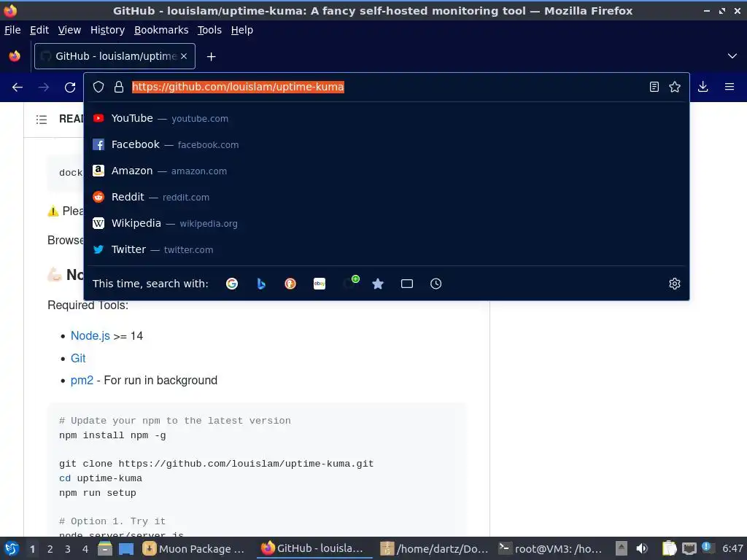Viewport: 747px width, 560px height.
Task: Click the 'npm run setup' line
Action: coord(98,493)
